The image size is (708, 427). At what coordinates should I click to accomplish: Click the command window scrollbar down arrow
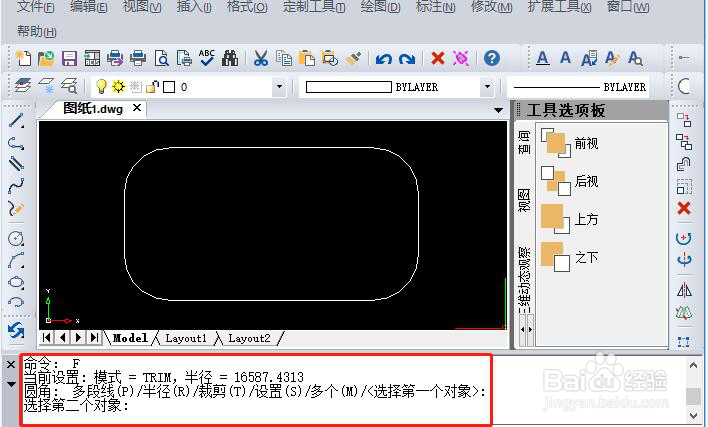click(694, 416)
